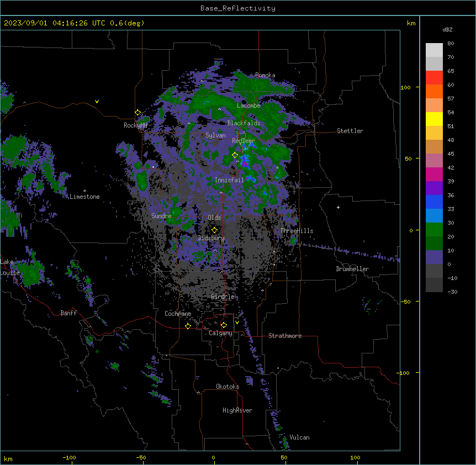
Task: Click the RockyMH label
Action: click(135, 125)
